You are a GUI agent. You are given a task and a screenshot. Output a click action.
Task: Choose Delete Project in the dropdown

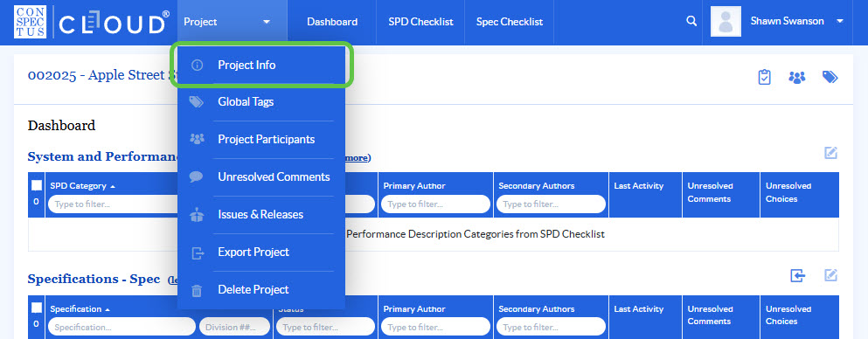tap(261, 290)
